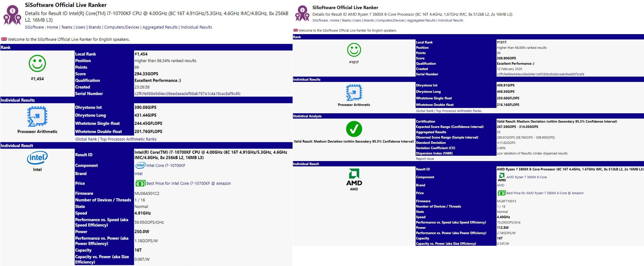The width and height of the screenshot is (644, 266).
Task: Click the small Intel logo in Component row
Action: pyautogui.click(x=140, y=165)
